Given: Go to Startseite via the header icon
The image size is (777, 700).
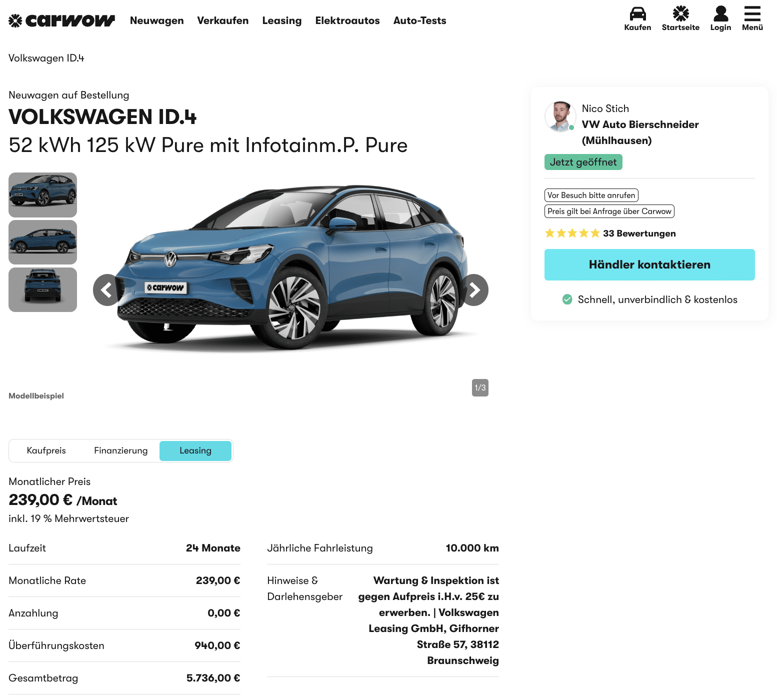Looking at the screenshot, I should pyautogui.click(x=680, y=13).
